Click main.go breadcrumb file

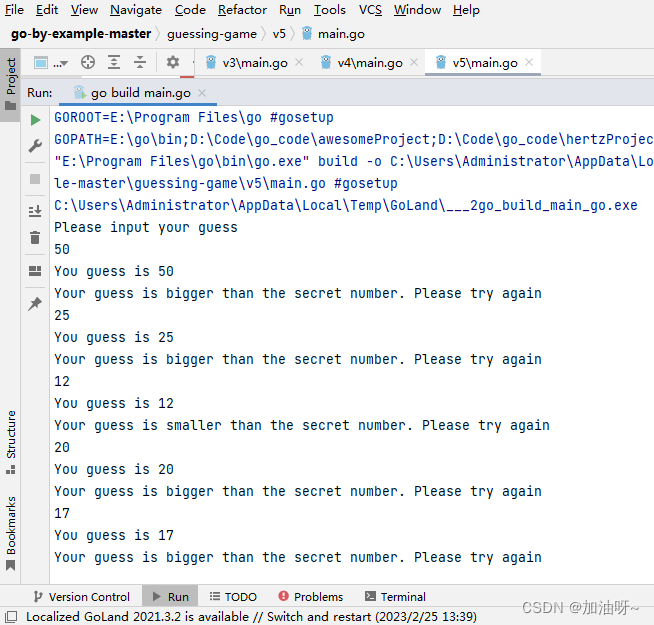click(333, 34)
